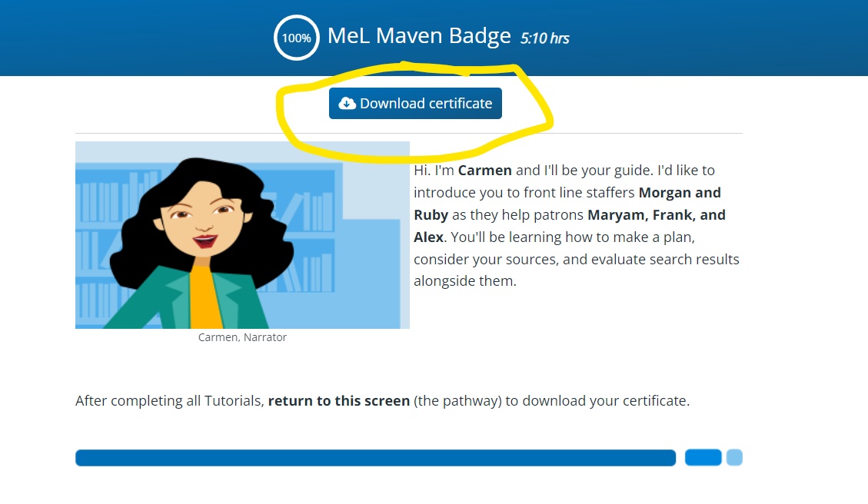Screen dimensions: 868x504
Task: Click the long dark blue progress bar
Action: click(x=375, y=458)
